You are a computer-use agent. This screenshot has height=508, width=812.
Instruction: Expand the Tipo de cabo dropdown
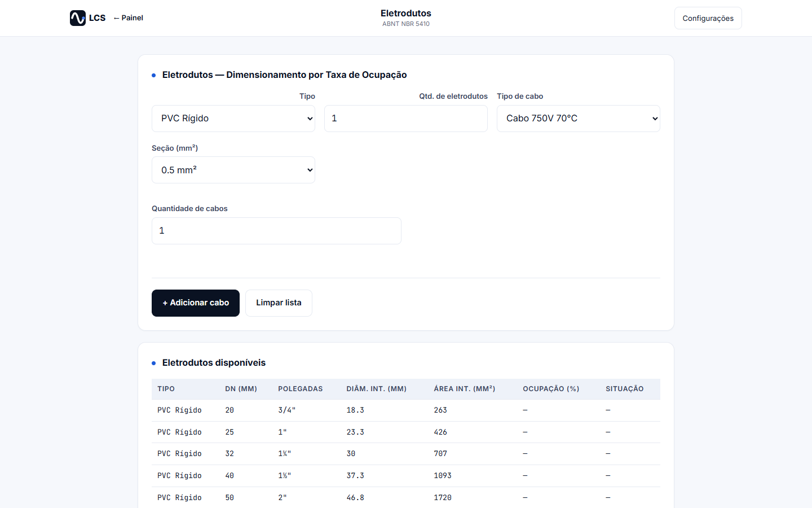578,119
